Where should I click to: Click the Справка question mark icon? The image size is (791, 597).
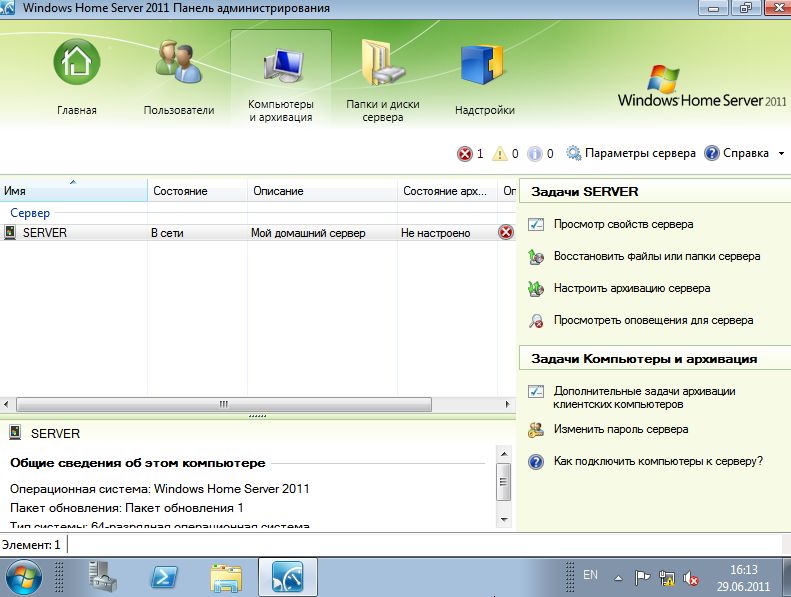pyautogui.click(x=711, y=153)
